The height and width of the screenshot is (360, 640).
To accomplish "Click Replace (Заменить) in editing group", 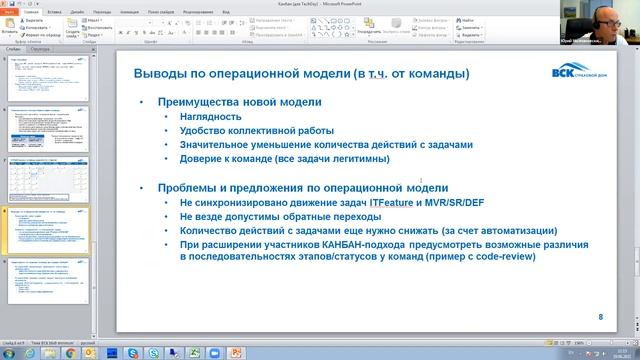I will (469, 28).
